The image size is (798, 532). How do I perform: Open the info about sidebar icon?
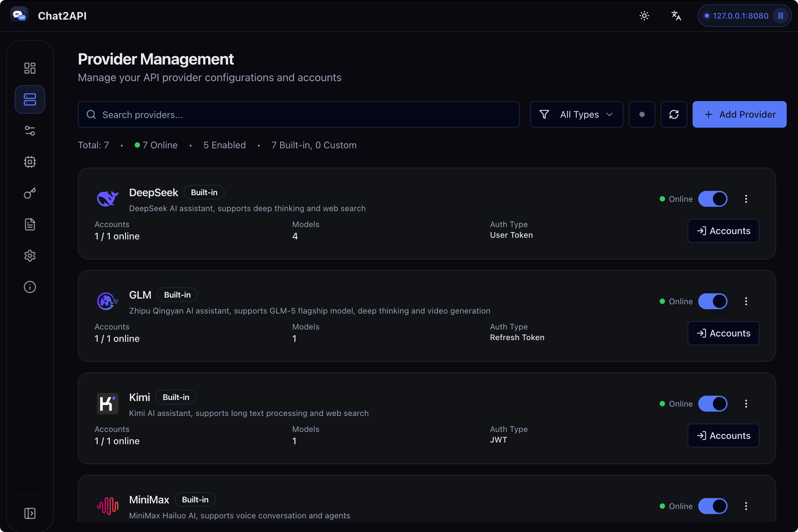pyautogui.click(x=30, y=287)
